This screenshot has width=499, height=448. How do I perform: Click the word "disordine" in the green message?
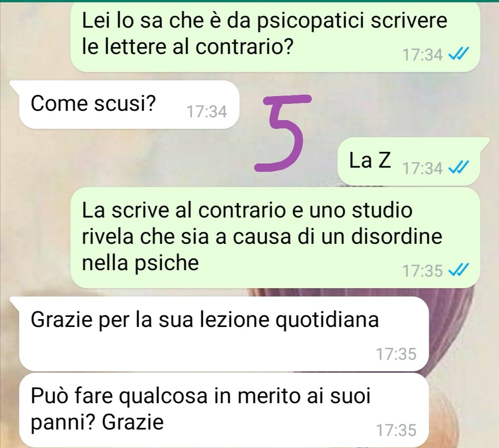(x=396, y=236)
